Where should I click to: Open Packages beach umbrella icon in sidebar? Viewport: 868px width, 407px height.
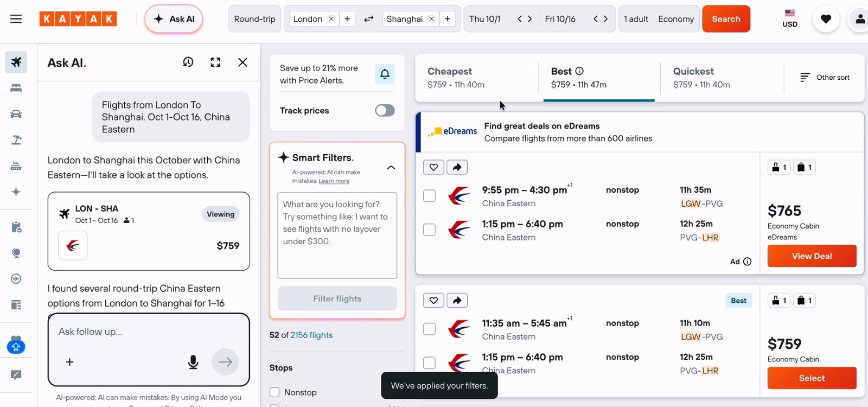(16, 140)
